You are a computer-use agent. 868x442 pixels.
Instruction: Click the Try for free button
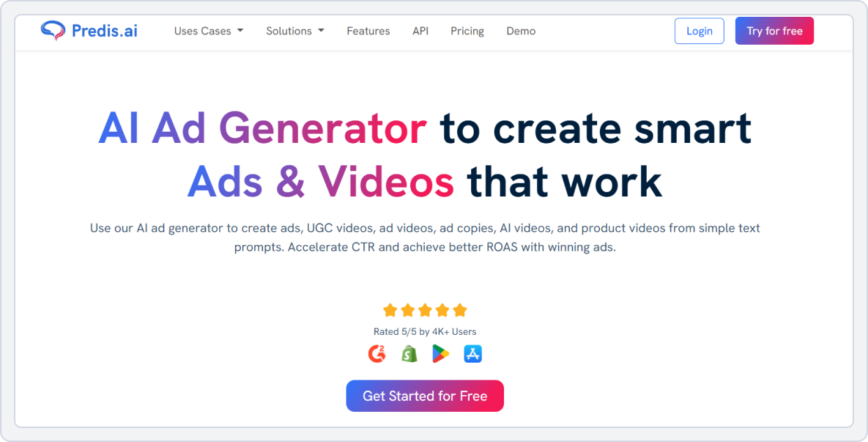point(774,31)
